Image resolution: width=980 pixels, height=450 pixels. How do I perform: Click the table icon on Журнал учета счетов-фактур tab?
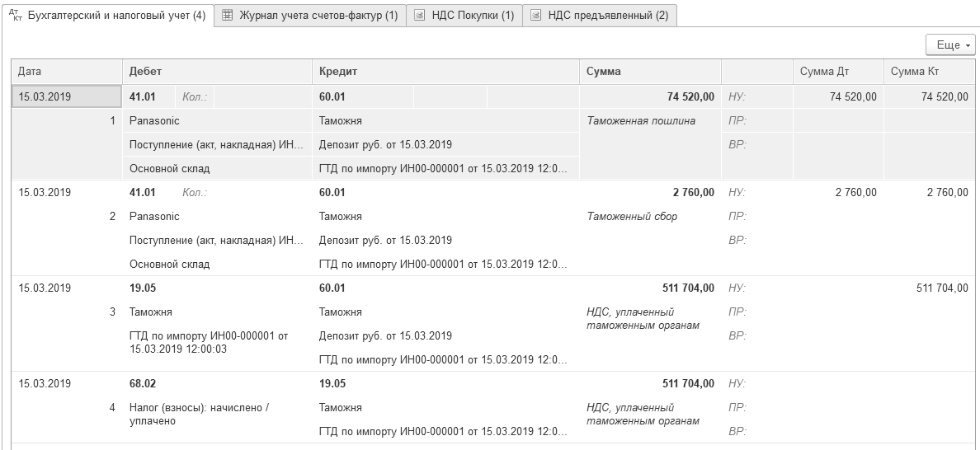tap(227, 16)
